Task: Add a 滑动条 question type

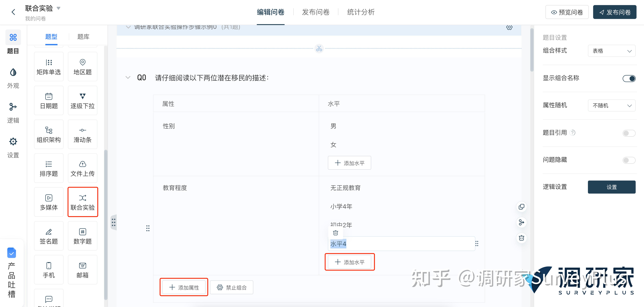Action: 83,134
